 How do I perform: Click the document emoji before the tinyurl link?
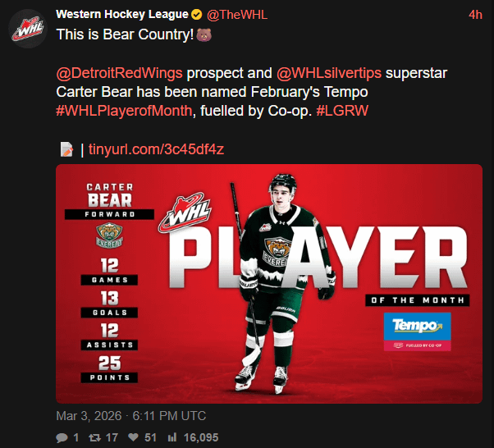click(66, 149)
